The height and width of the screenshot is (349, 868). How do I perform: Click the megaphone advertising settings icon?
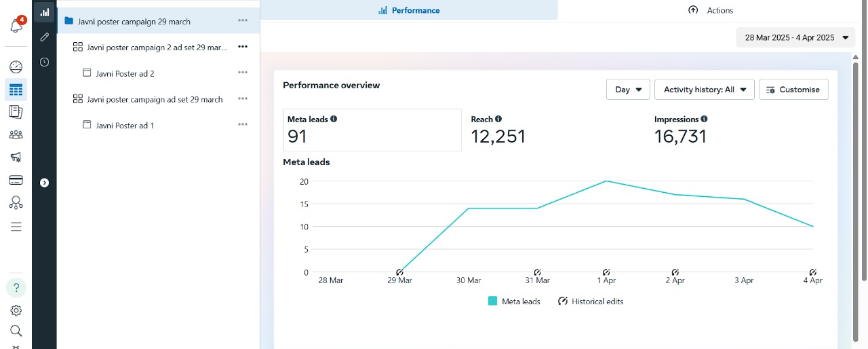point(16,157)
